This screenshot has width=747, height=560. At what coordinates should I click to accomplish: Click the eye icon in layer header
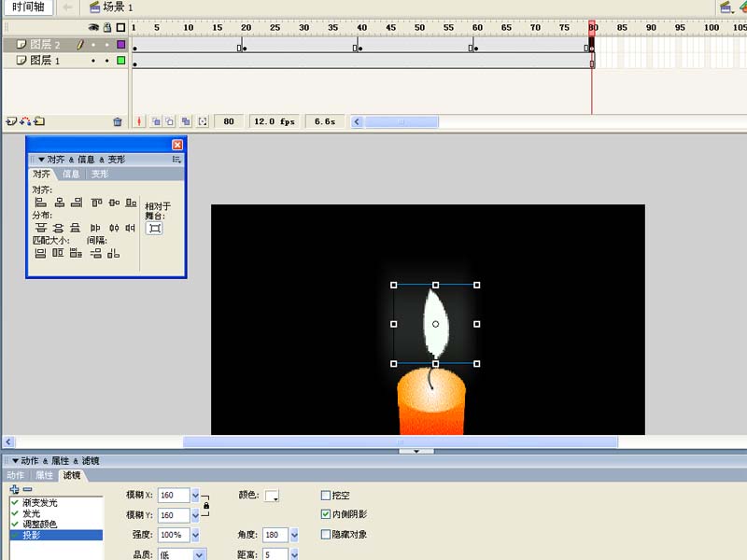tap(93, 28)
